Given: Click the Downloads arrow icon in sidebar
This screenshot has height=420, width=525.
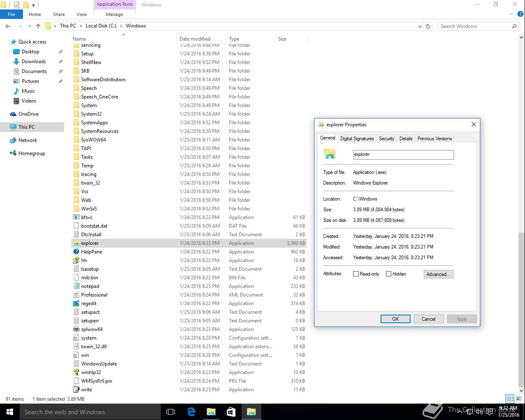Looking at the screenshot, I should tap(16, 62).
